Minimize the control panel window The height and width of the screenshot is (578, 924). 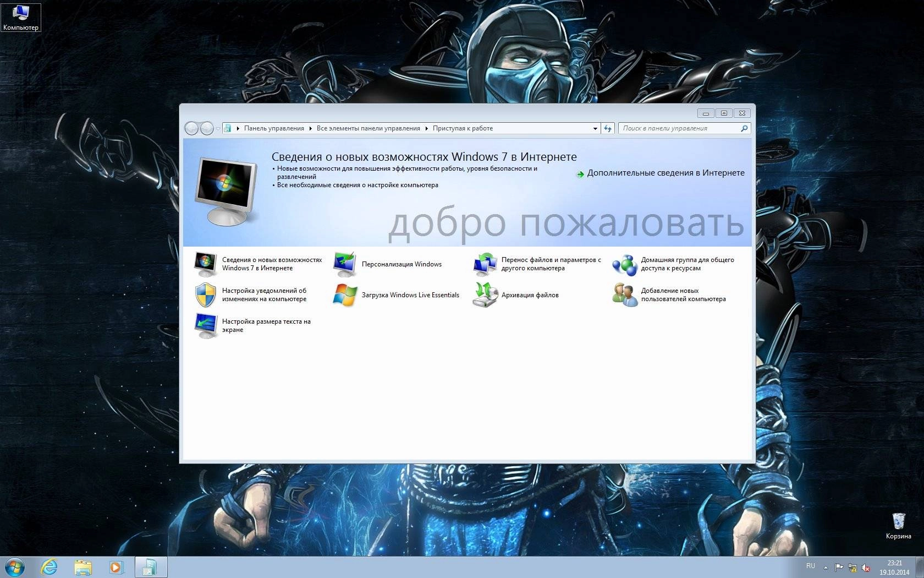tap(706, 113)
